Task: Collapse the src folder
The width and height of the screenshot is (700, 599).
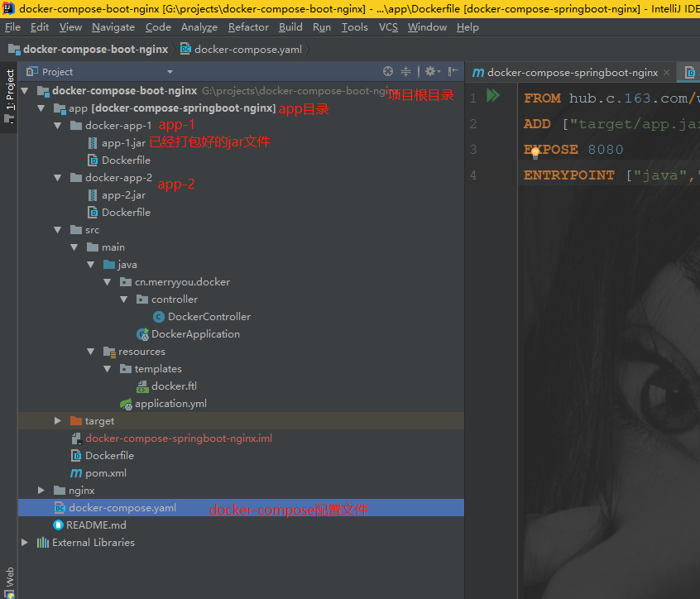Action: [58, 230]
